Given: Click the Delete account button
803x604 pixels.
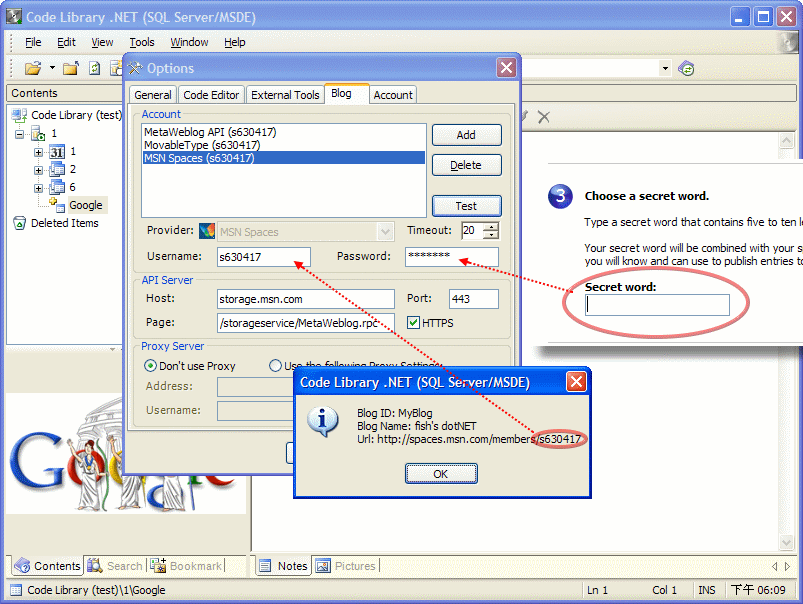Looking at the screenshot, I should [x=466, y=165].
